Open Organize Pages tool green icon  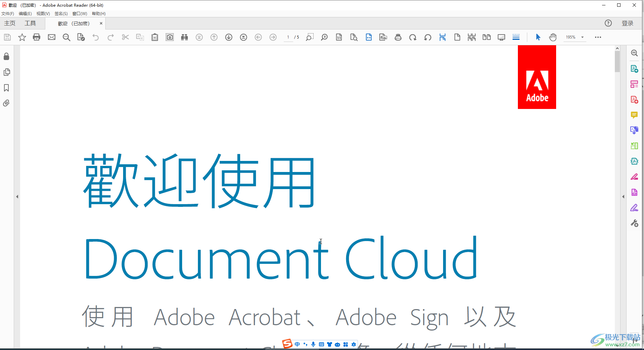click(x=634, y=146)
